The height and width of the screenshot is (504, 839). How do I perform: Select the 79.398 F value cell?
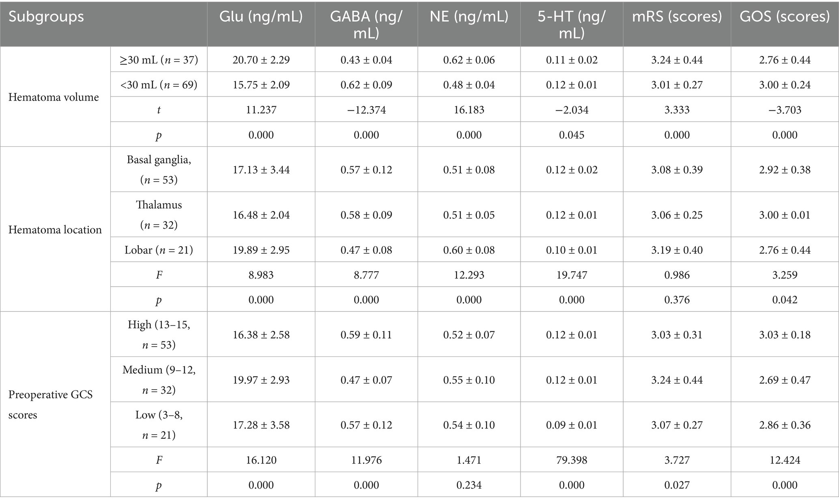tap(572, 460)
